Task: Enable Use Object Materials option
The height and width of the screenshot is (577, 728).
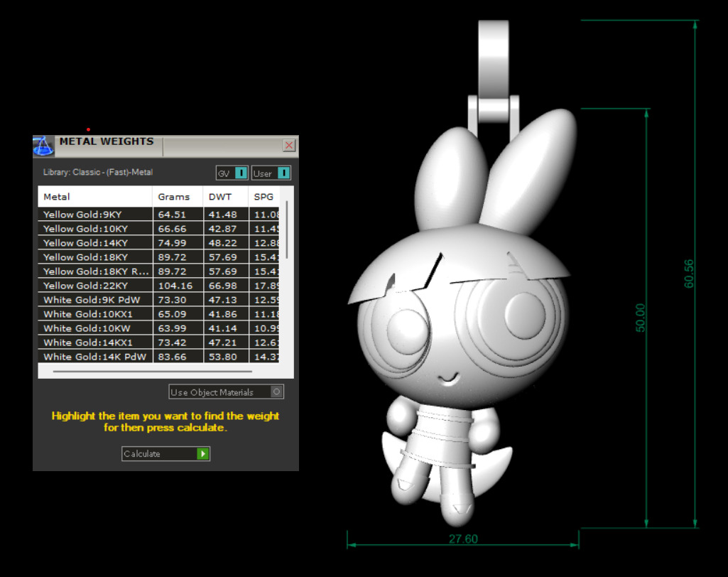Action: (226, 392)
